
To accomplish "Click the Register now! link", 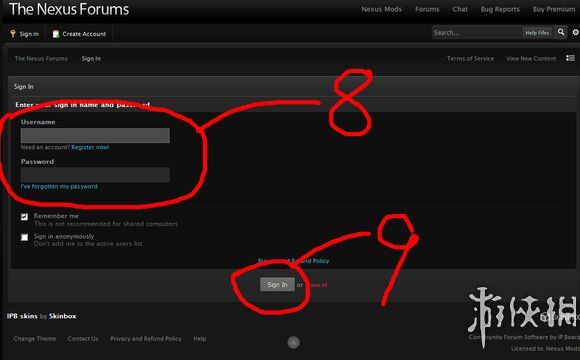I will coord(90,147).
